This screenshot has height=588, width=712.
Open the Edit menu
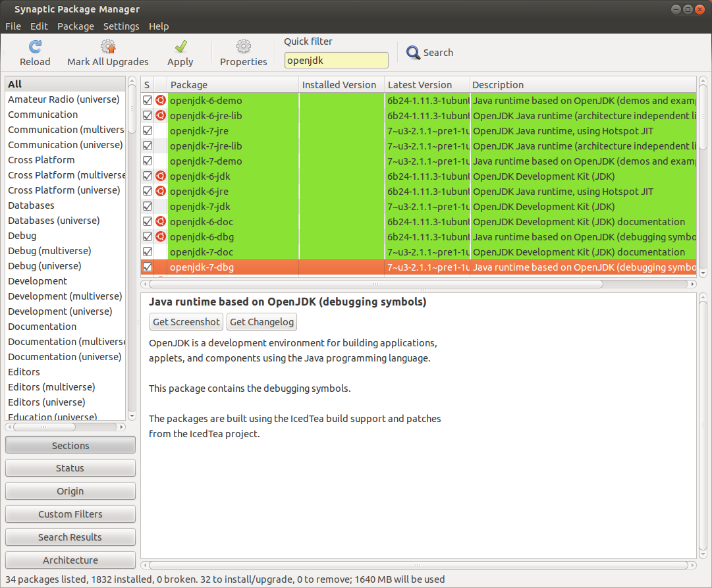coord(39,26)
